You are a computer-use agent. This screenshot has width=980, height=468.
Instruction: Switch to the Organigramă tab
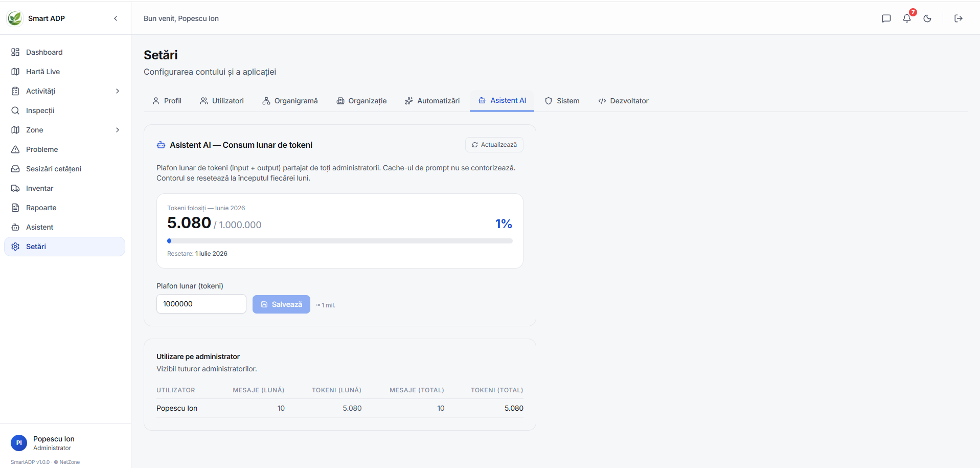[290, 101]
